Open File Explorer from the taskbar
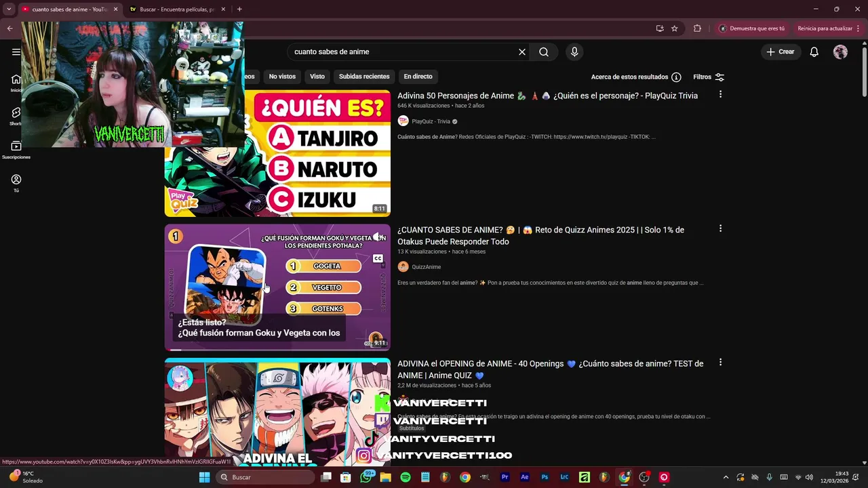 pos(386,477)
